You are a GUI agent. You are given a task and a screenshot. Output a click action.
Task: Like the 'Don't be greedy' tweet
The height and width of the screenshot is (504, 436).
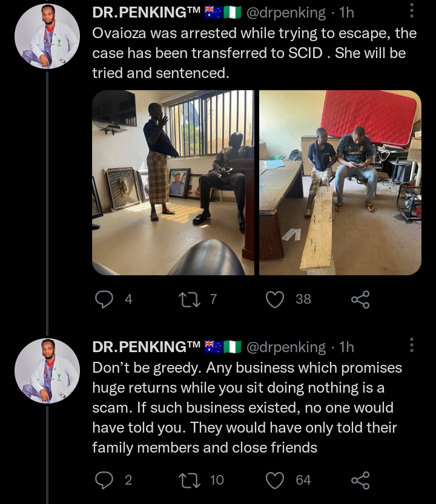click(x=276, y=480)
